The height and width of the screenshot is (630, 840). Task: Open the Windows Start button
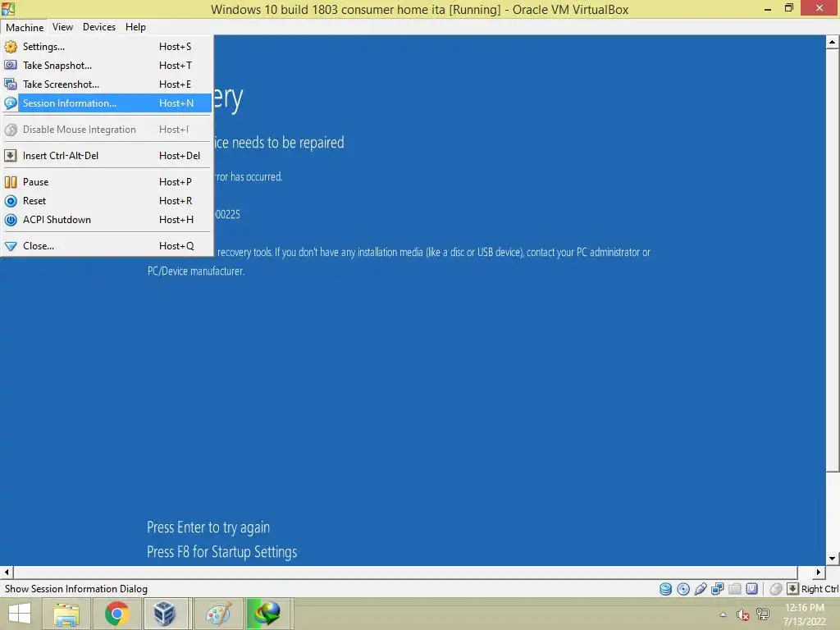point(20,614)
